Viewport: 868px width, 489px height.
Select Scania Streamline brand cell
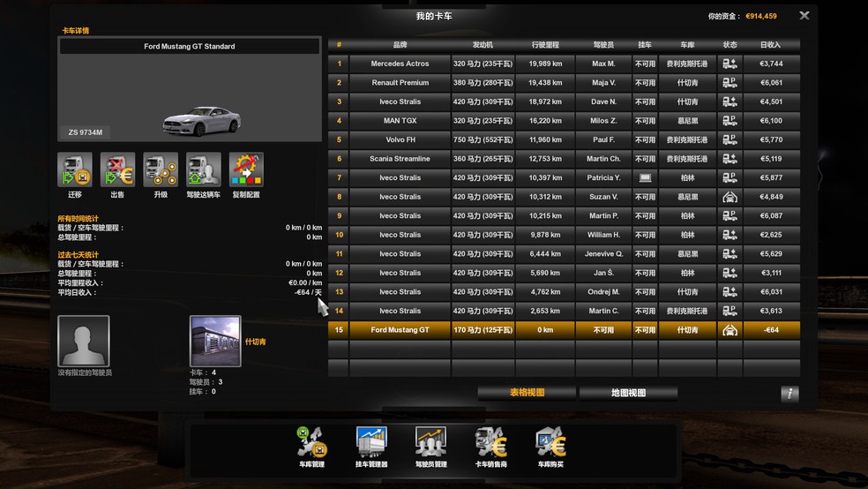coord(400,159)
